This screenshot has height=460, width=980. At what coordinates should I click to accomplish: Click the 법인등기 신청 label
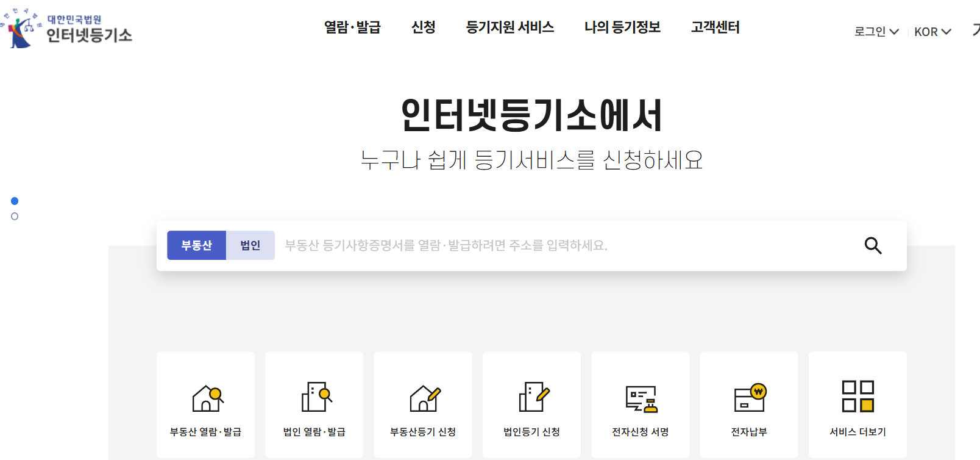tap(531, 432)
